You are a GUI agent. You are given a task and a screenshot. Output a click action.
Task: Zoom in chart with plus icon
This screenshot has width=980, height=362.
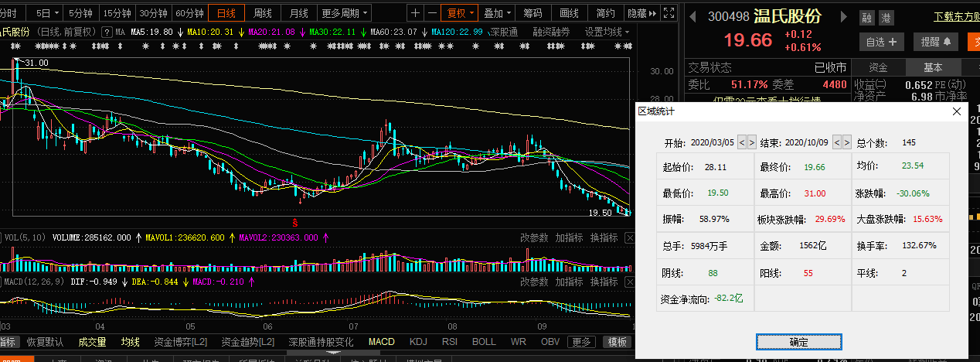(x=417, y=13)
